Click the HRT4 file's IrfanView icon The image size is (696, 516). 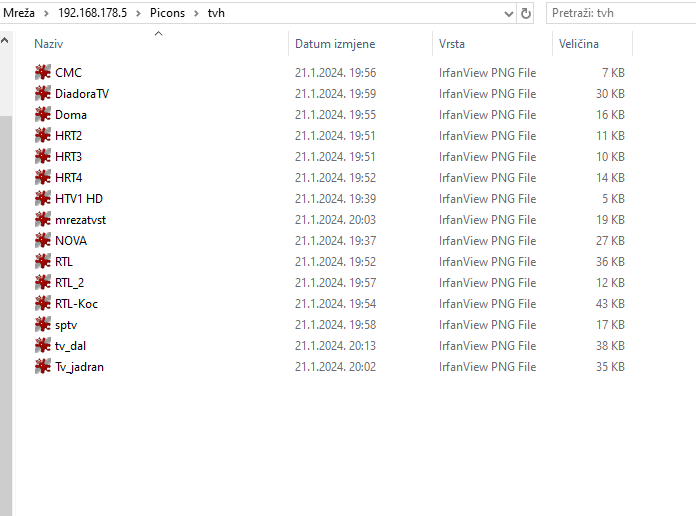pos(43,177)
